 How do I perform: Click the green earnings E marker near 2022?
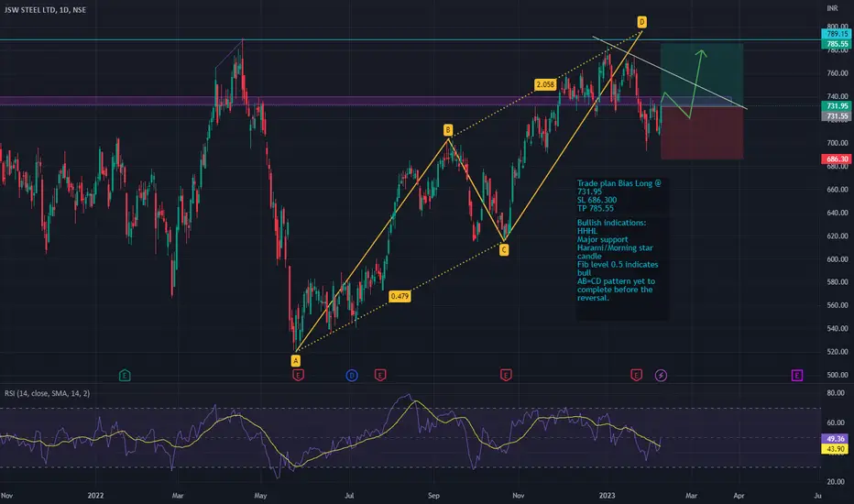(125, 375)
